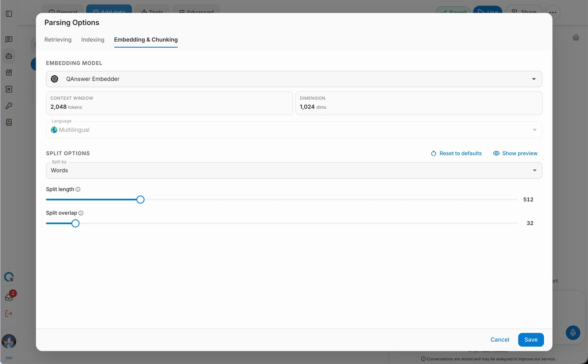Screen dimensions: 588x364
Task: Show info for Split length
Action: click(78, 189)
